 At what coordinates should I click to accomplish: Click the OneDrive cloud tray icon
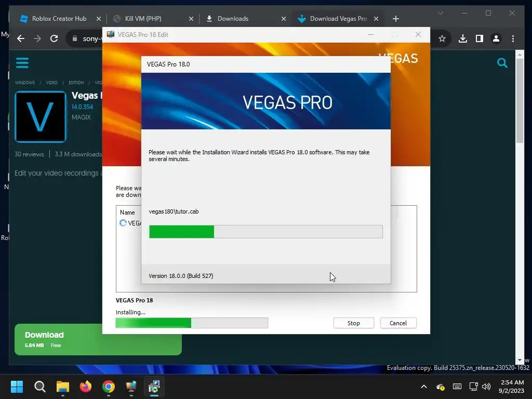(441, 387)
